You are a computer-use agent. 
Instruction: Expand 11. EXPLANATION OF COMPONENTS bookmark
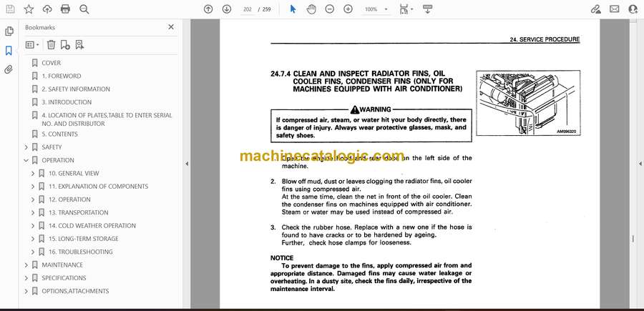[33, 187]
